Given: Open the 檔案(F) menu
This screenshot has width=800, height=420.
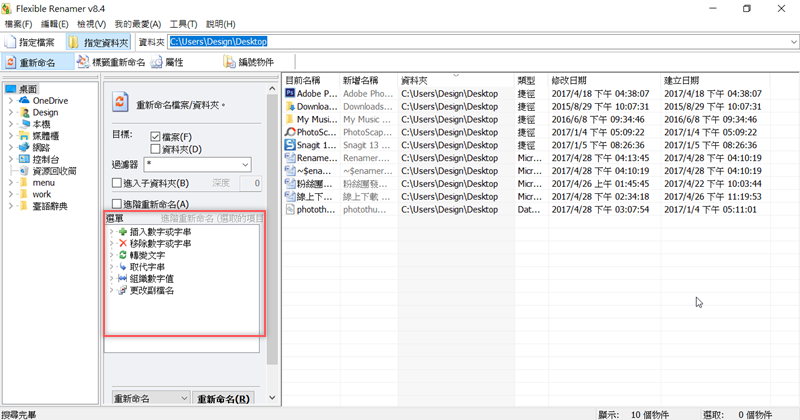Looking at the screenshot, I should point(18,24).
